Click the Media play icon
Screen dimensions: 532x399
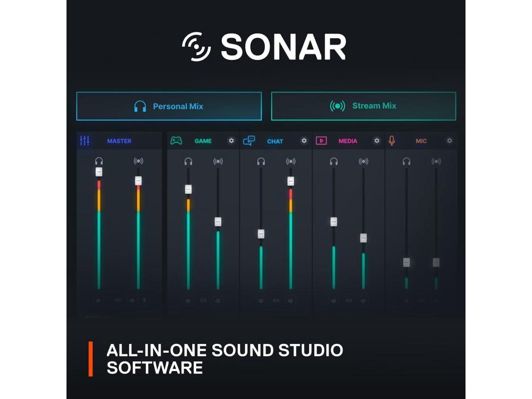pyautogui.click(x=321, y=141)
